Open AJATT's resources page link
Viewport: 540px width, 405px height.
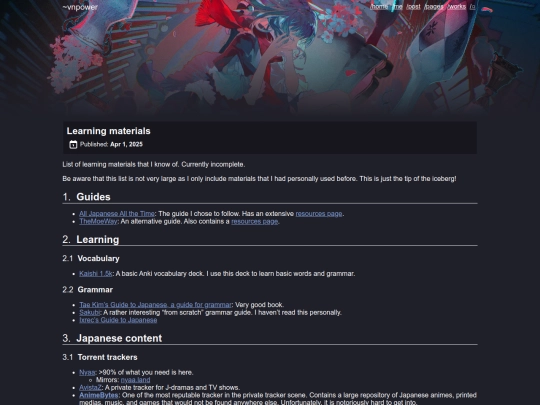point(319,214)
